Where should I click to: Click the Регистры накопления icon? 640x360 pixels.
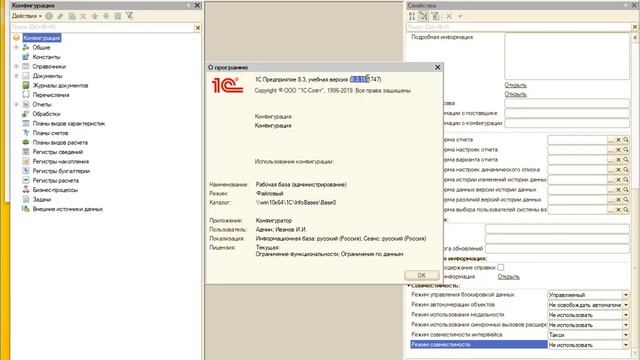(26, 161)
